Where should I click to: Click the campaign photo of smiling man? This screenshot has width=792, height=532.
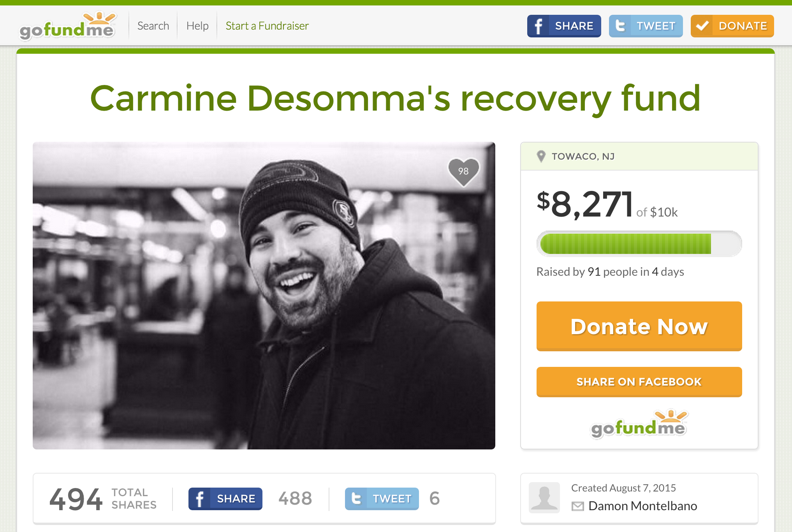tap(264, 296)
